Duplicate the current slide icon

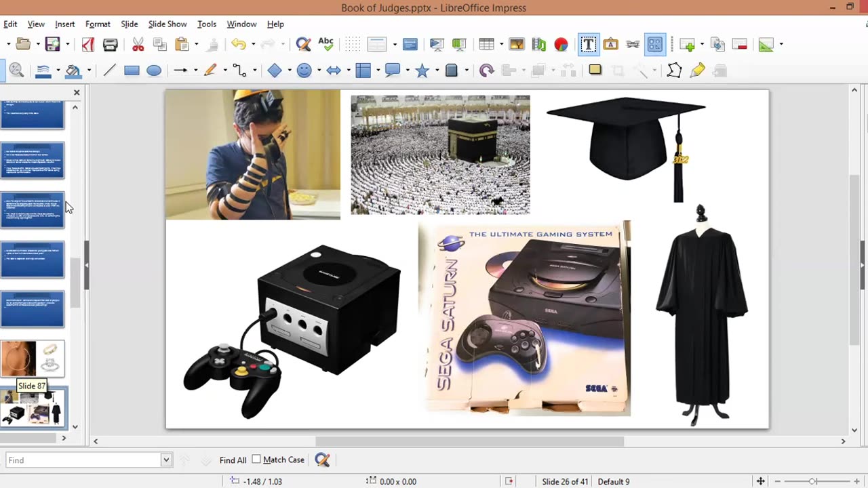click(718, 44)
